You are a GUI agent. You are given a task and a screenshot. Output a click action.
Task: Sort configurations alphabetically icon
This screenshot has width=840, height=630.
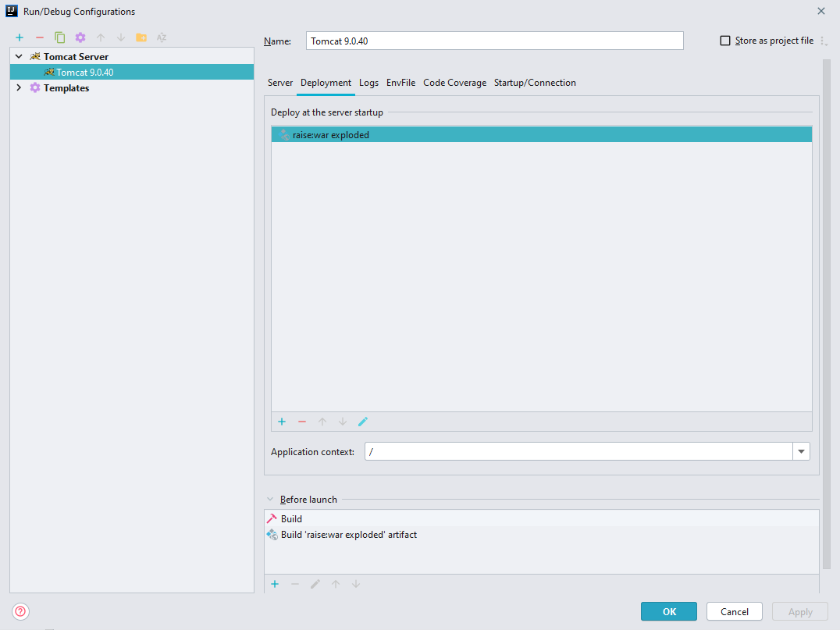coord(162,37)
